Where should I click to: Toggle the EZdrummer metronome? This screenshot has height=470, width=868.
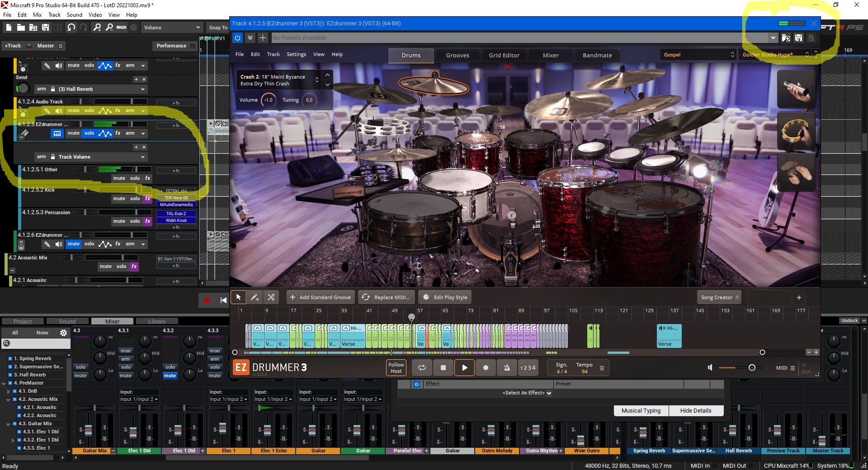coord(507,368)
